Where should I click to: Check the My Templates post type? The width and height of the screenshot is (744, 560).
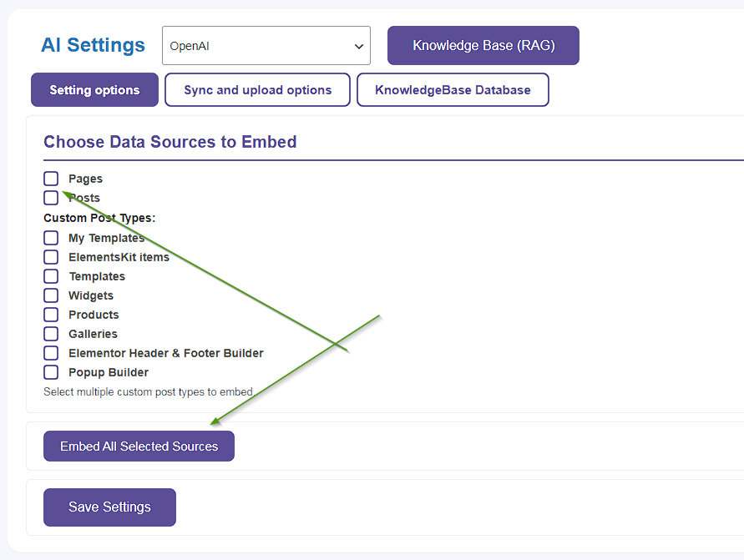51,238
